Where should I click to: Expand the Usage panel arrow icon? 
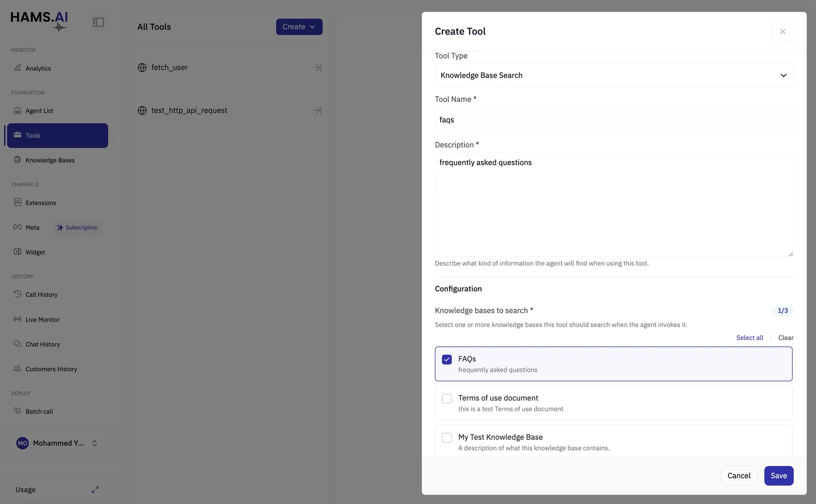(x=95, y=490)
